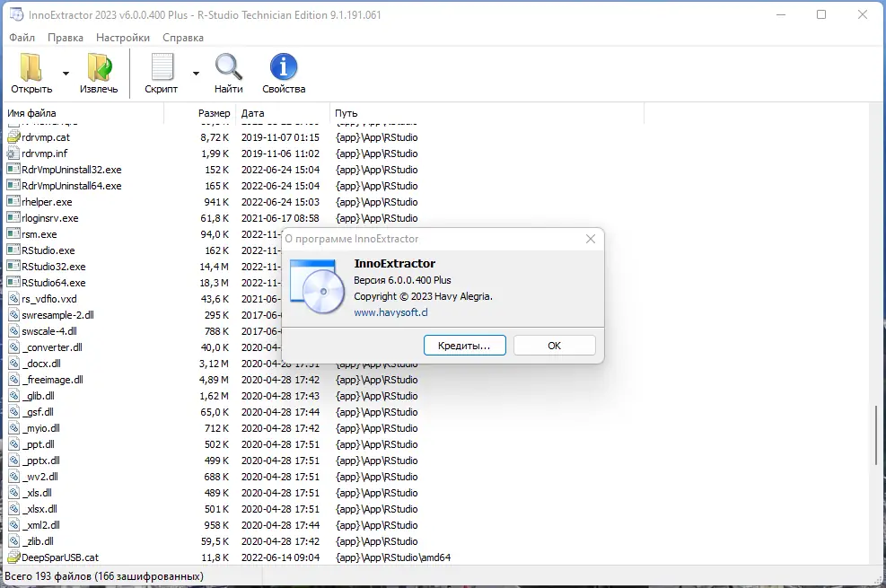Open the Настройки menu
The image size is (886, 588).
point(122,38)
